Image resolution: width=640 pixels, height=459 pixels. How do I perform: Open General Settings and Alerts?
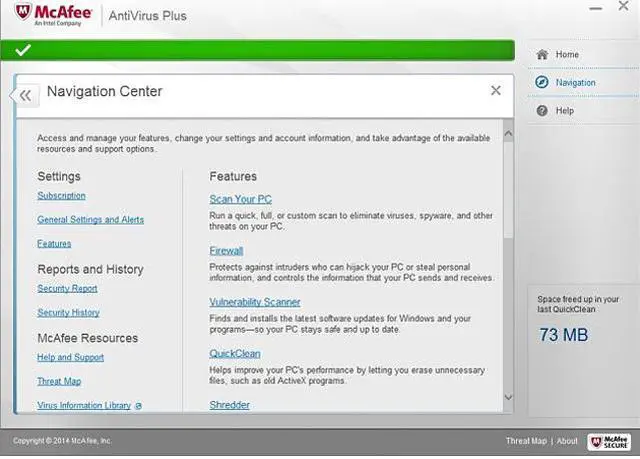pos(90,220)
